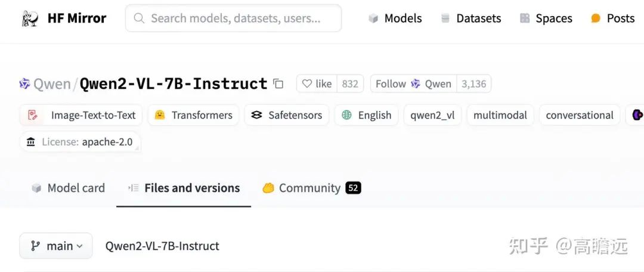644x272 pixels.
Task: Click the search models input field
Action: [233, 18]
